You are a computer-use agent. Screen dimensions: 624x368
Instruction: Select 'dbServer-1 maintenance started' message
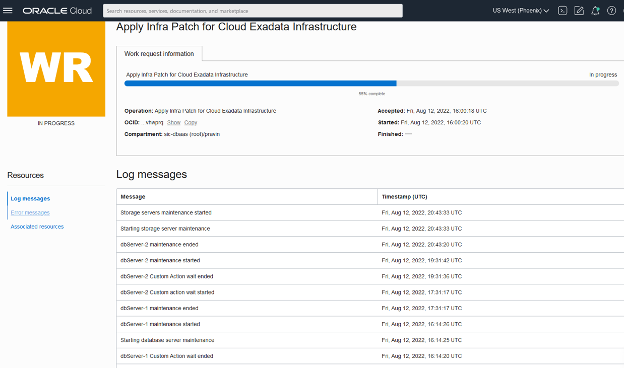pyautogui.click(x=160, y=324)
